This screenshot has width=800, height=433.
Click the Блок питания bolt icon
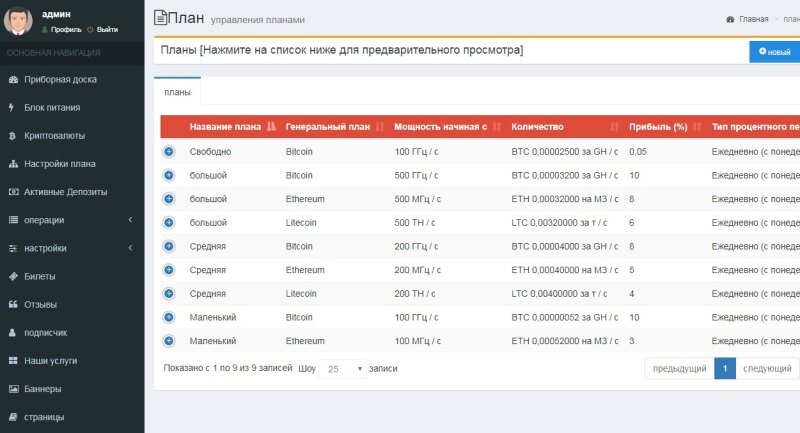click(x=13, y=108)
